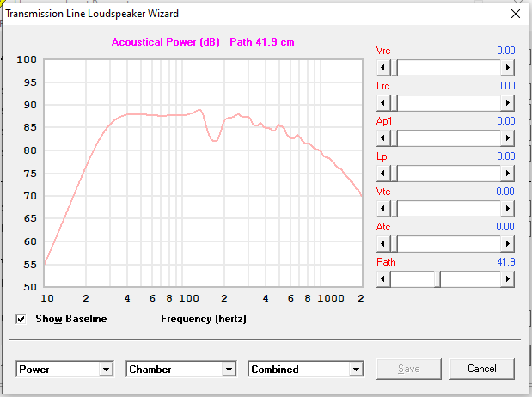Click the right arrow of the Vrc slider
The width and height of the screenshot is (532, 397).
[x=508, y=68]
